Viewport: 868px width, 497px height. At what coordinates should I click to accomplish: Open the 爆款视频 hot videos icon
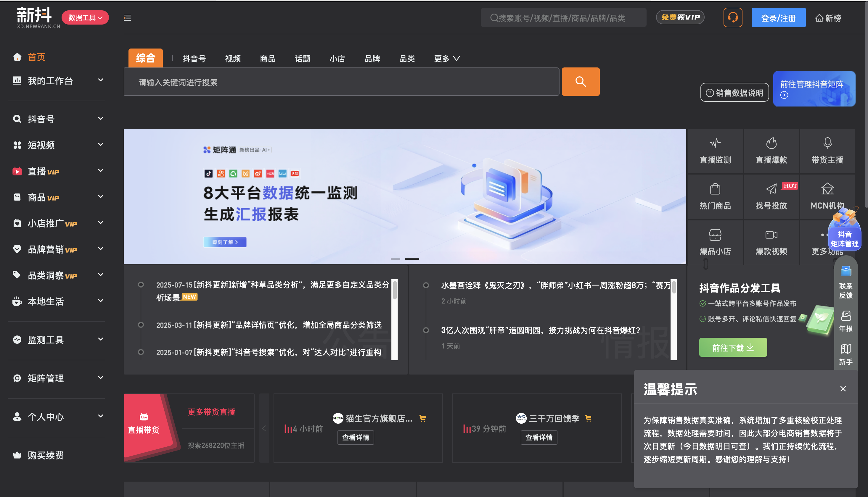point(771,242)
